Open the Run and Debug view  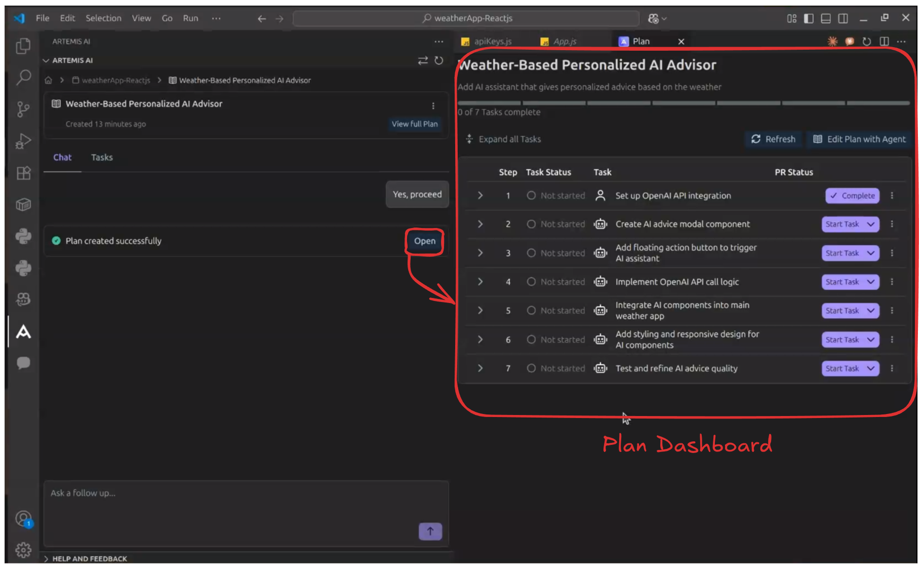[x=23, y=141]
